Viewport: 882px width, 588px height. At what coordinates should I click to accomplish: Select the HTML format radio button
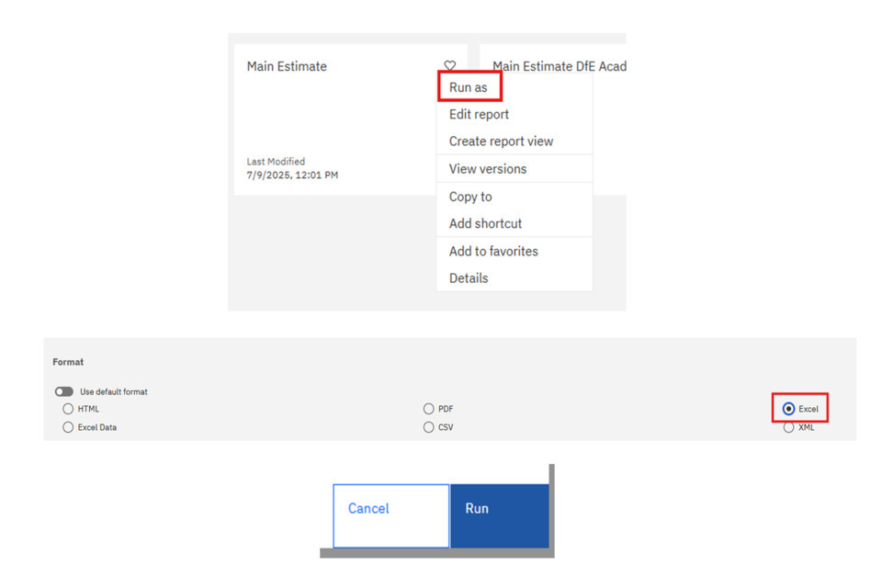[x=68, y=409]
